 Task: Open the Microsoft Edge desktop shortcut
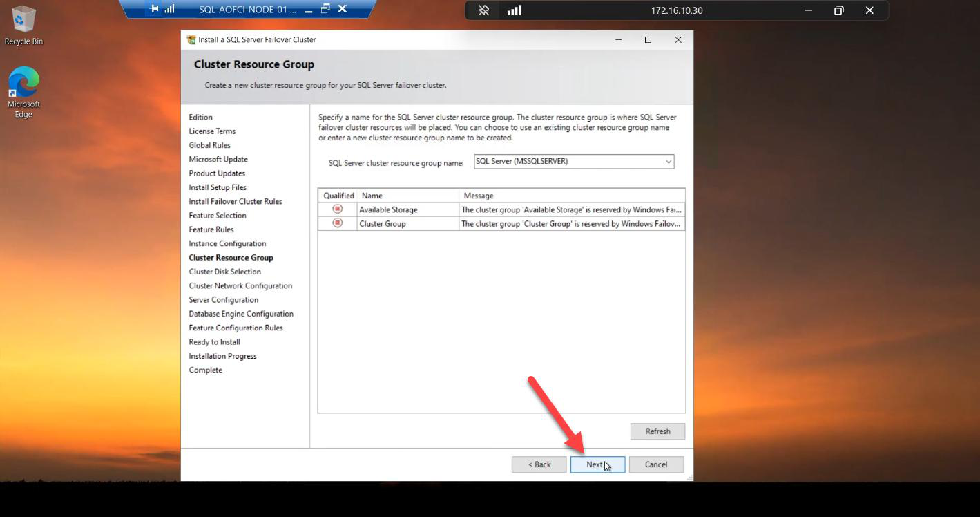[23, 93]
